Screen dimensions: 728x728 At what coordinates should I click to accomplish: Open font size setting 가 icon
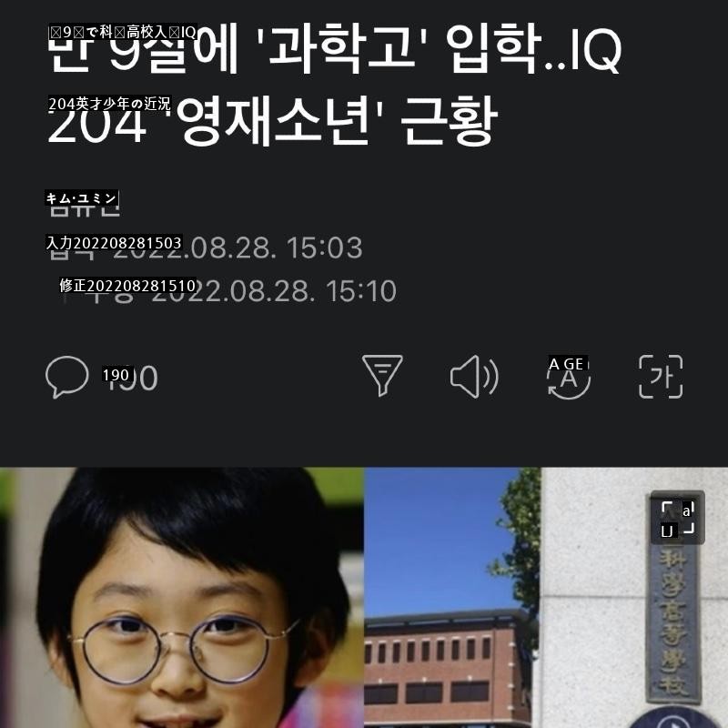661,377
